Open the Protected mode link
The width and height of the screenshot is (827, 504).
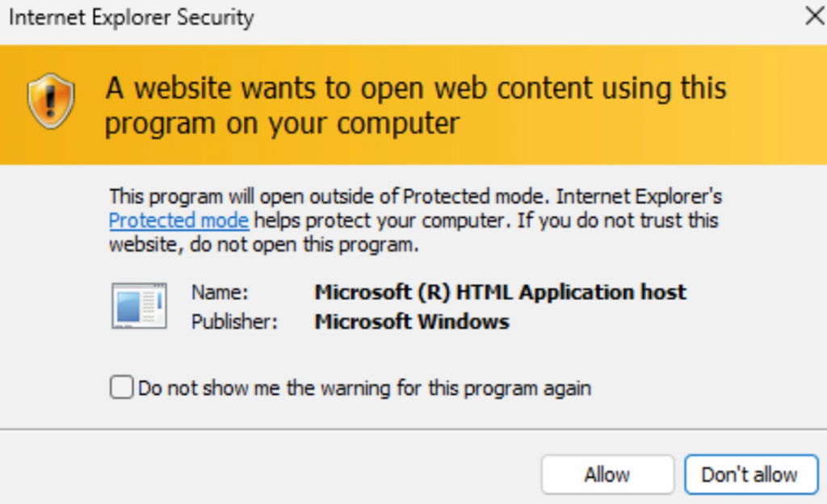(178, 220)
